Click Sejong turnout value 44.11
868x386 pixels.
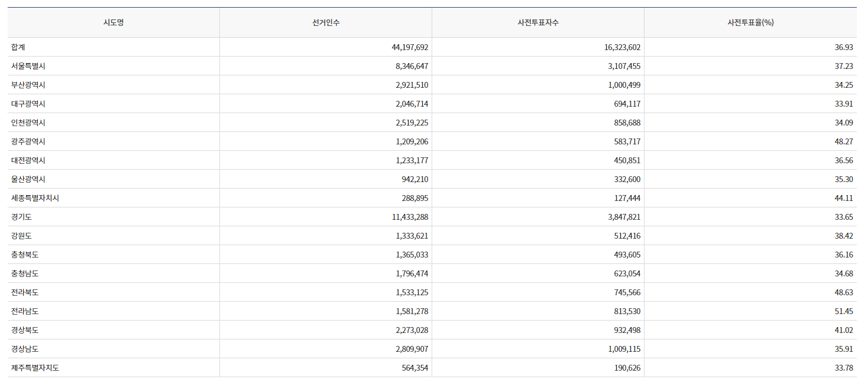pos(844,198)
